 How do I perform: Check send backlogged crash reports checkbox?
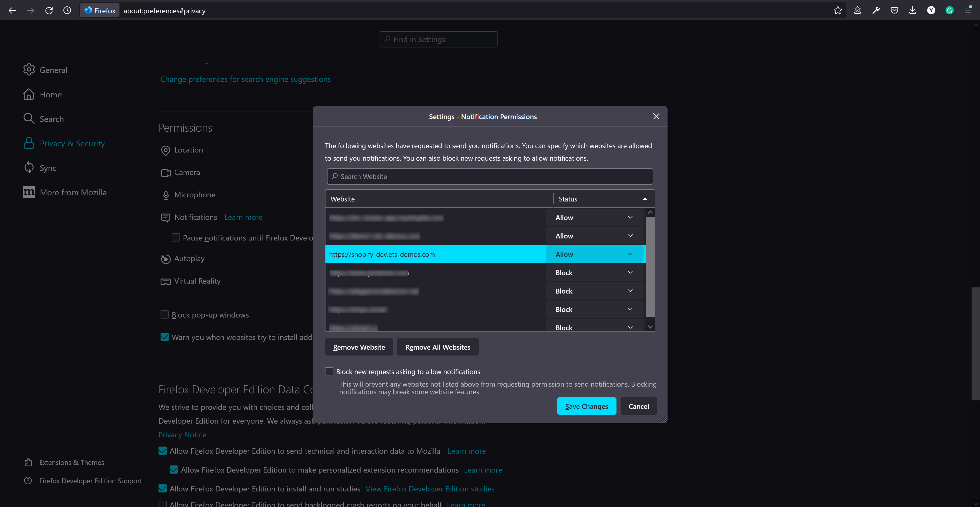pyautogui.click(x=162, y=504)
